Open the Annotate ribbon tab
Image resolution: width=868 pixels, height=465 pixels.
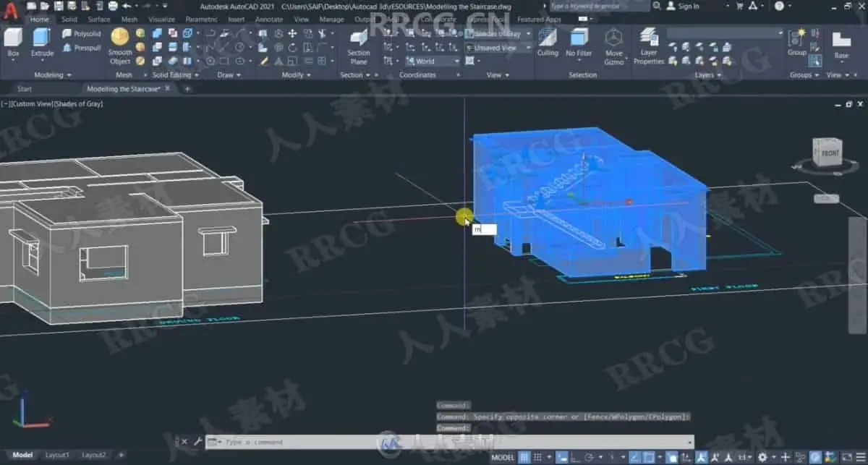click(269, 20)
